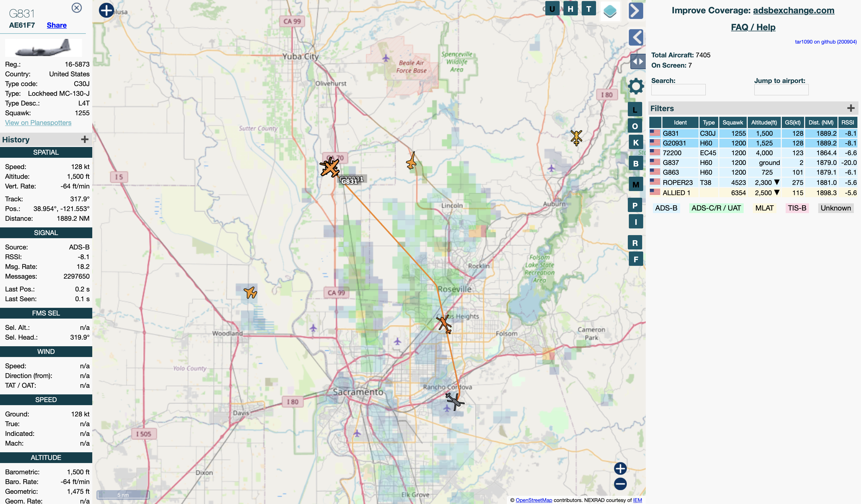Sort table by GS(kt) column
861x504 pixels.
click(792, 122)
